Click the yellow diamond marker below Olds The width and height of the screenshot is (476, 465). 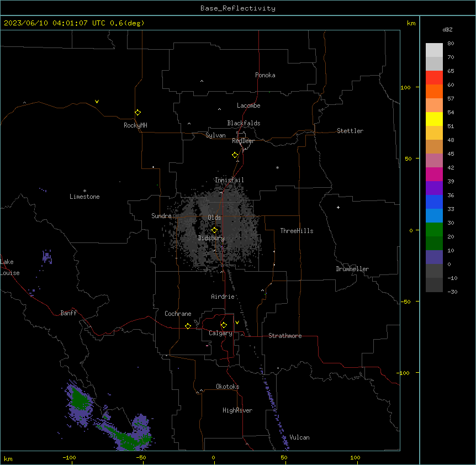click(214, 230)
